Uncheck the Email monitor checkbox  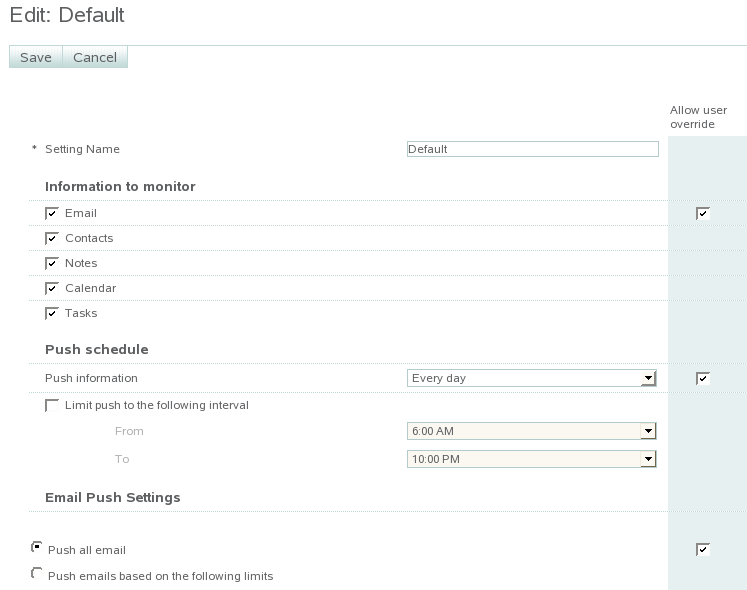(52, 213)
